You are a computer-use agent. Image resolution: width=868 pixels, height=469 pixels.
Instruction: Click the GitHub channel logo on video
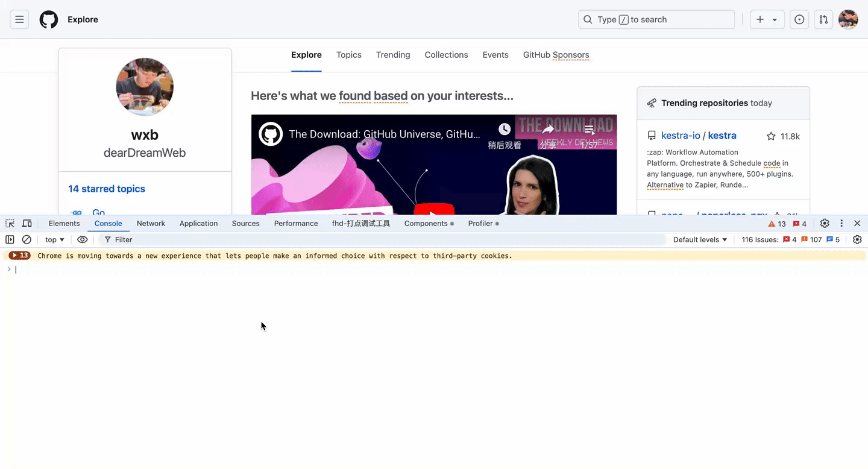[271, 134]
